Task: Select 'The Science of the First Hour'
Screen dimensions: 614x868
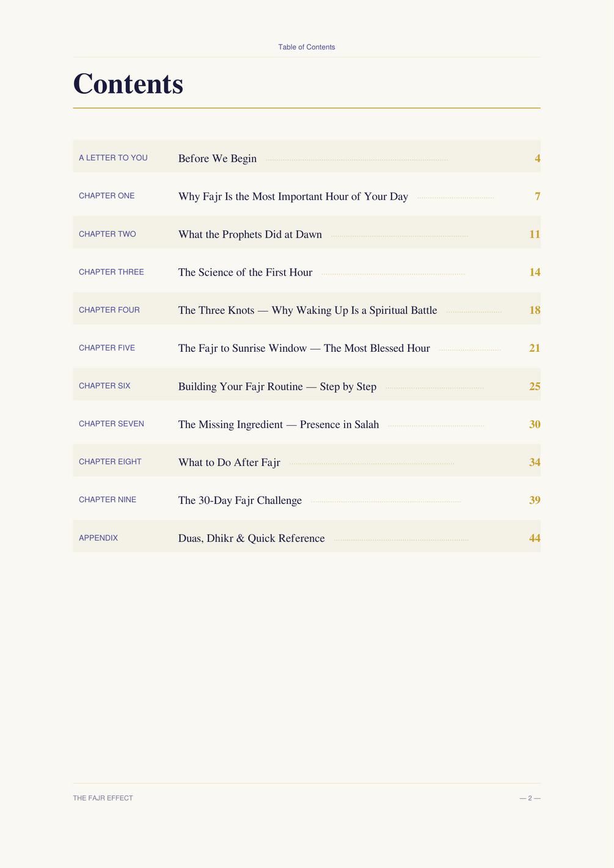Action: tap(245, 272)
